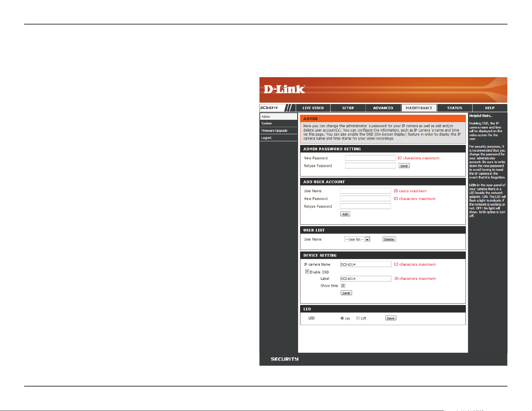Expand the User list dropdown
This screenshot has height=411, width=532.
coord(357,239)
